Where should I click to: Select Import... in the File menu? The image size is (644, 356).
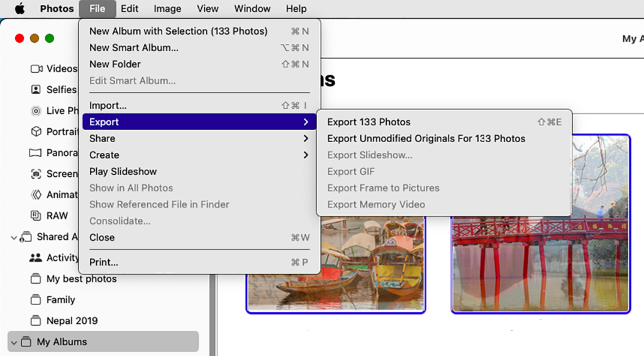199,106
